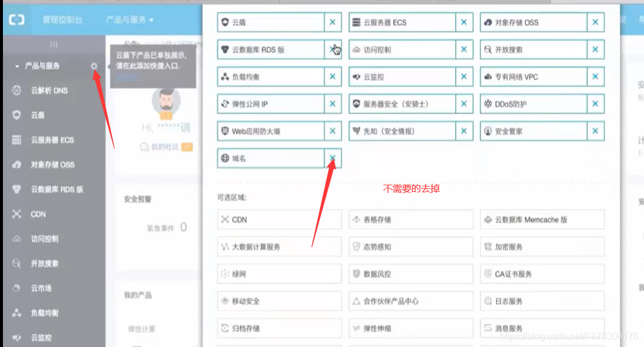Screen dimensions: 644x347
Task: Remove 云盾 from selected shortcuts
Action: (333, 22)
